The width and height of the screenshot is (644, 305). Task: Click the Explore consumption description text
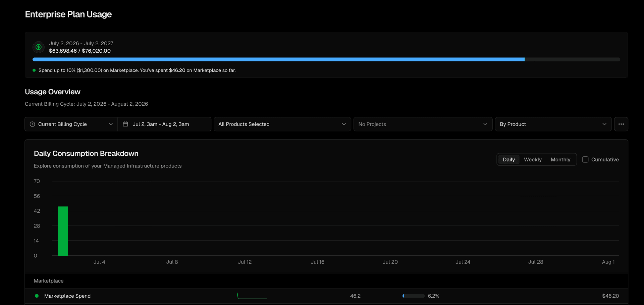108,166
